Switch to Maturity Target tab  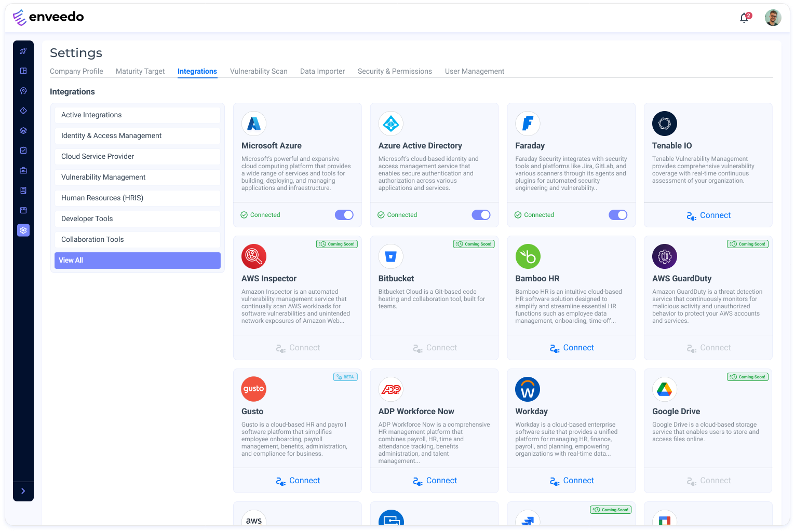pyautogui.click(x=140, y=71)
